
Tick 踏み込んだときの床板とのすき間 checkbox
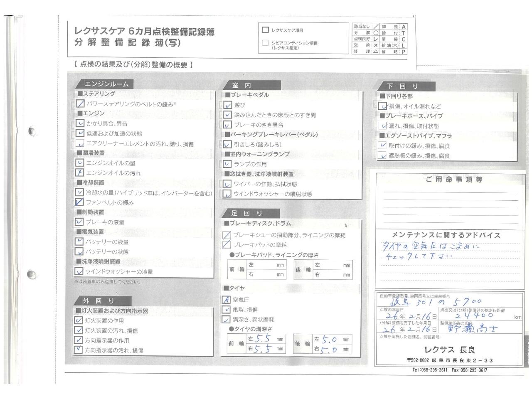click(227, 115)
